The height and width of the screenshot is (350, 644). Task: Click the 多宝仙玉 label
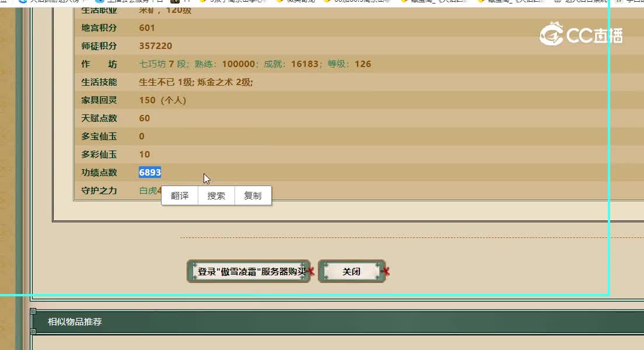coord(99,136)
